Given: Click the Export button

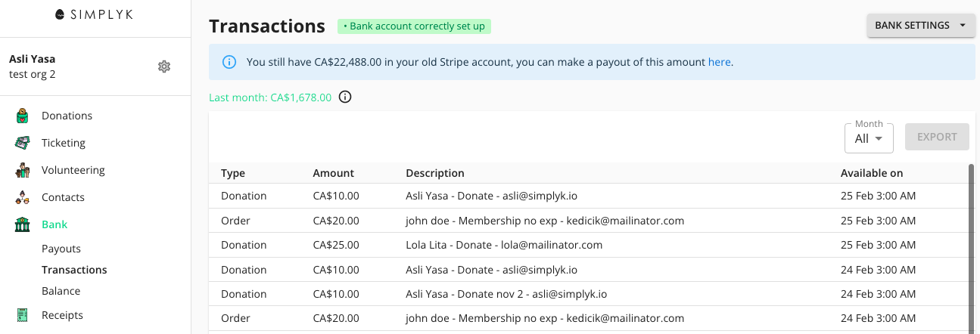Looking at the screenshot, I should click(937, 137).
